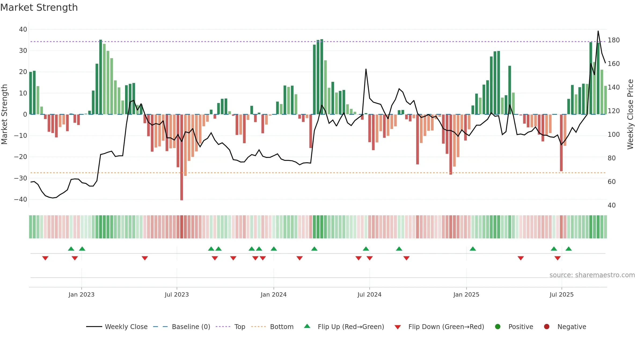Toggle the Weekly Close legend entry
Screen dimensions: 644x362
click(x=117, y=327)
